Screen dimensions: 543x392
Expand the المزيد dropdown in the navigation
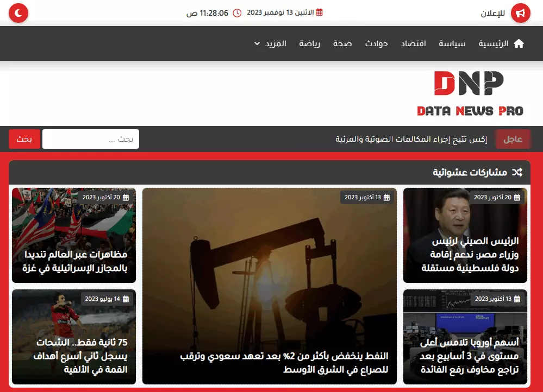coord(270,43)
